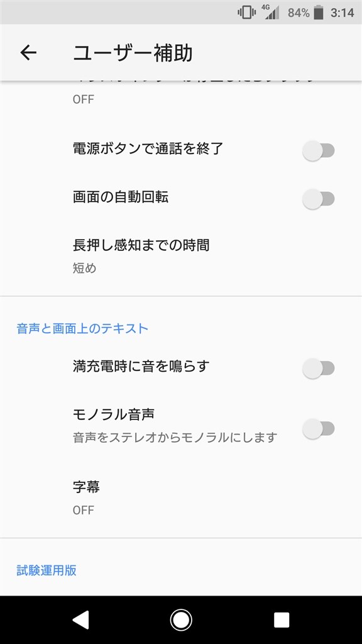Open 字幕 settings item
This screenshot has height=644, width=362.
click(x=181, y=498)
